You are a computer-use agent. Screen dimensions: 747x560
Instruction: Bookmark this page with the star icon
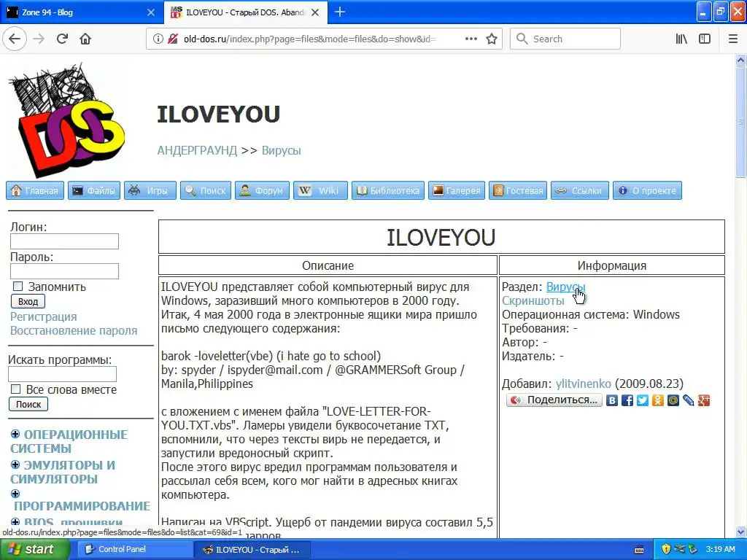(x=492, y=39)
